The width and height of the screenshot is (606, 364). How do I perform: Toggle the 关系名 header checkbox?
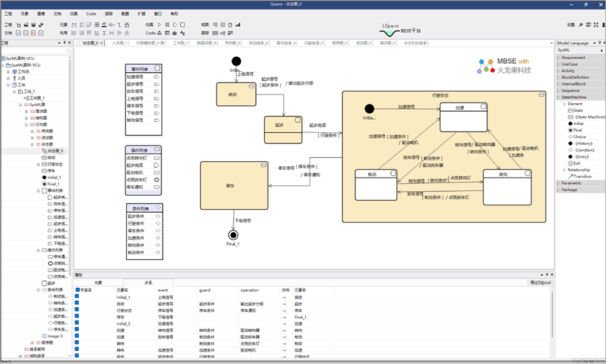[x=78, y=290]
